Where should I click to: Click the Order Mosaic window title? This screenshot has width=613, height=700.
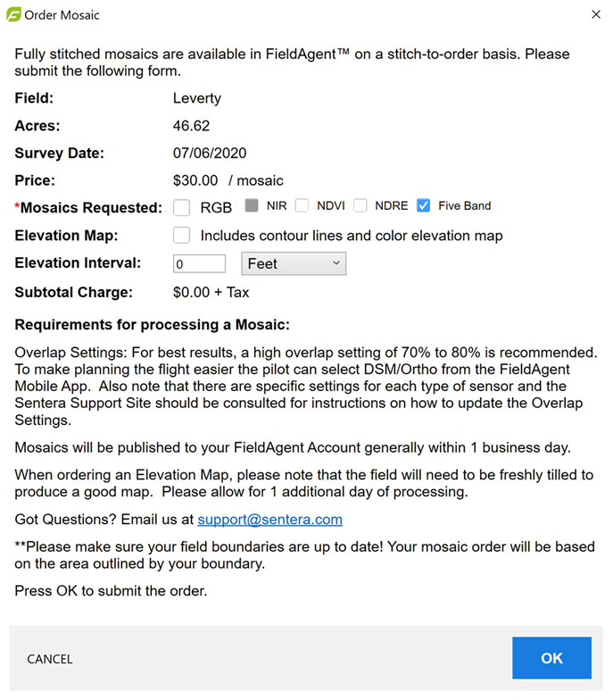click(62, 15)
